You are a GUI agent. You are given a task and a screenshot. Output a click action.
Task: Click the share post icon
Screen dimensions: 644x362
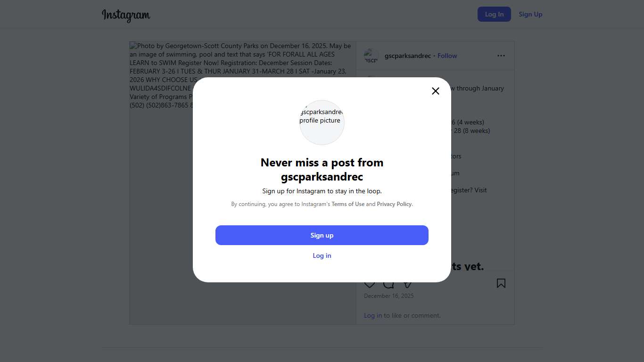(408, 284)
